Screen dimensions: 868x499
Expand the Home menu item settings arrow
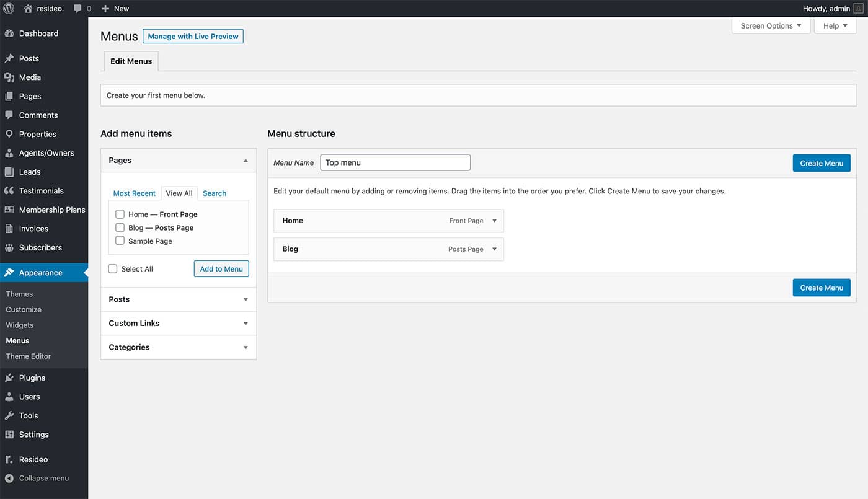[x=494, y=221]
